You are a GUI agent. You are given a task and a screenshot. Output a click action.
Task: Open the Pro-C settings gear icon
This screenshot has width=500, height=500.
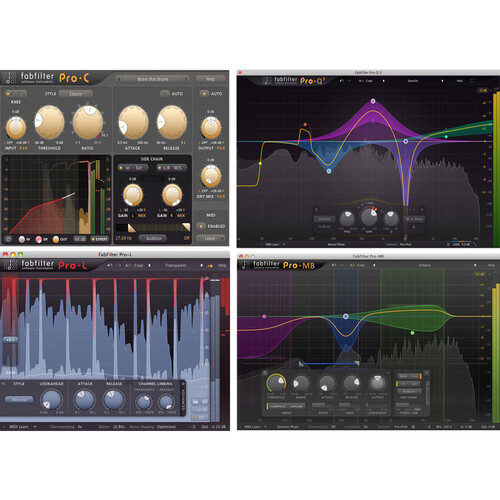[8, 239]
